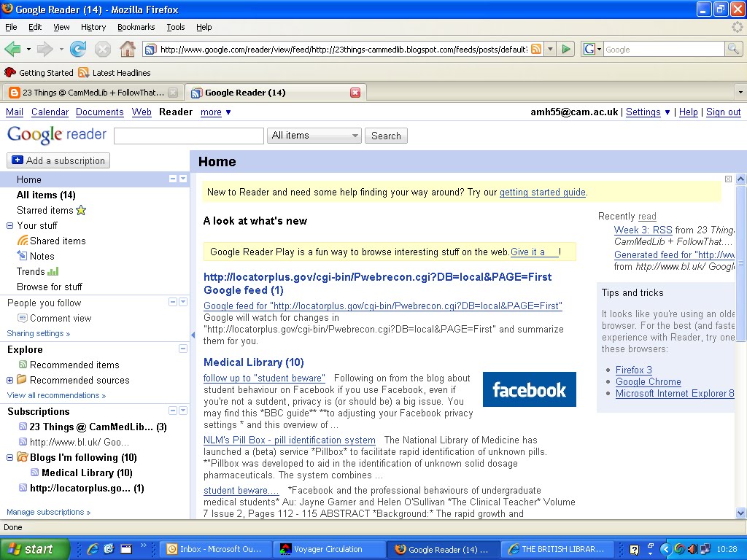Click the Stop loading icon

pyautogui.click(x=102, y=49)
